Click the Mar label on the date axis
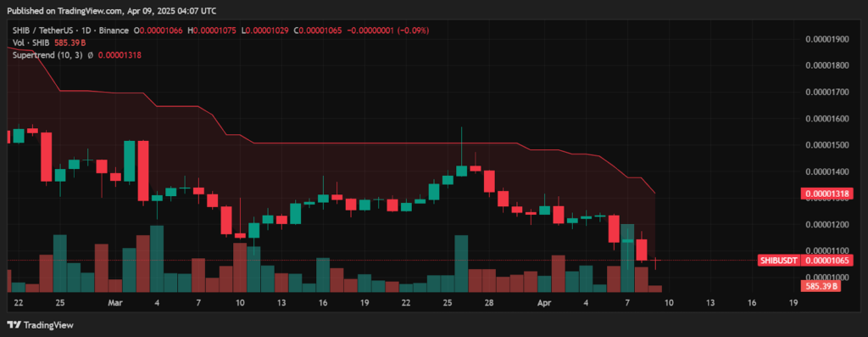 coord(115,303)
